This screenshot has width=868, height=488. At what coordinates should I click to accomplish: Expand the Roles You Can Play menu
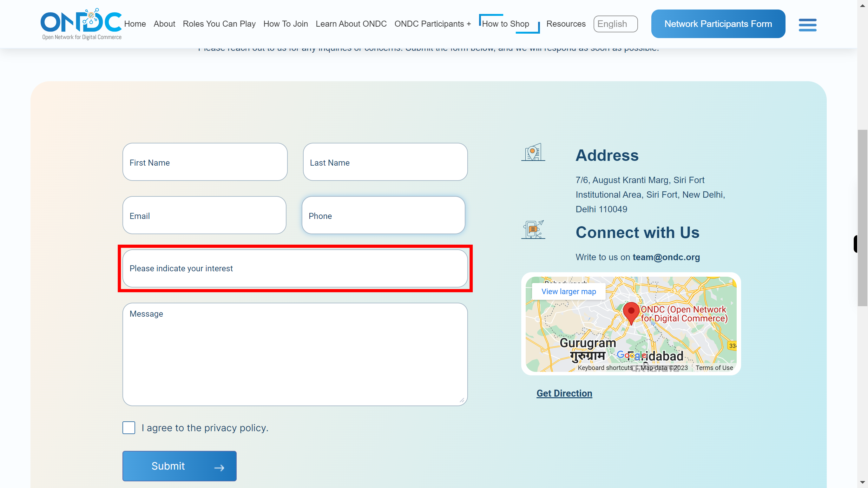click(x=219, y=24)
